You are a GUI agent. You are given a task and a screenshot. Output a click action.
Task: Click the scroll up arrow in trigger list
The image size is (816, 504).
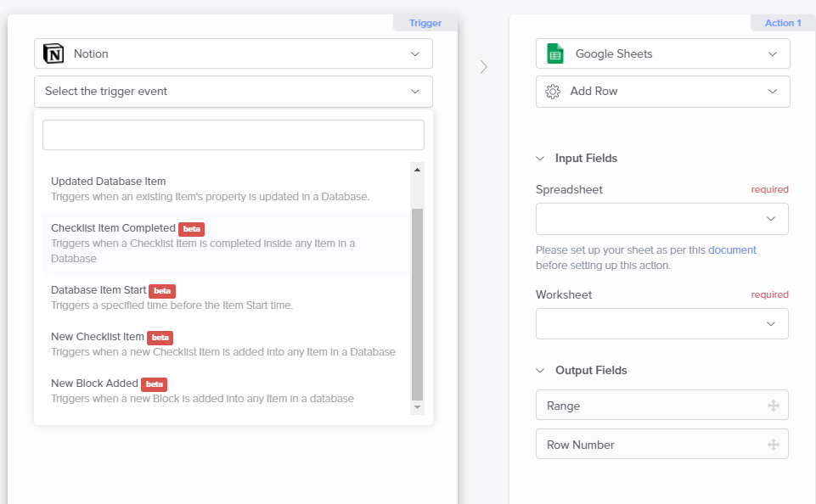417,170
